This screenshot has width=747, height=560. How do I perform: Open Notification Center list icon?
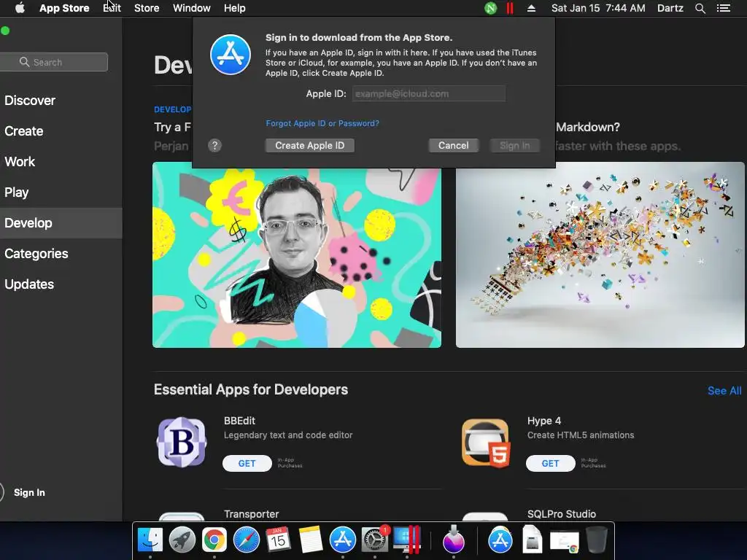pyautogui.click(x=724, y=8)
